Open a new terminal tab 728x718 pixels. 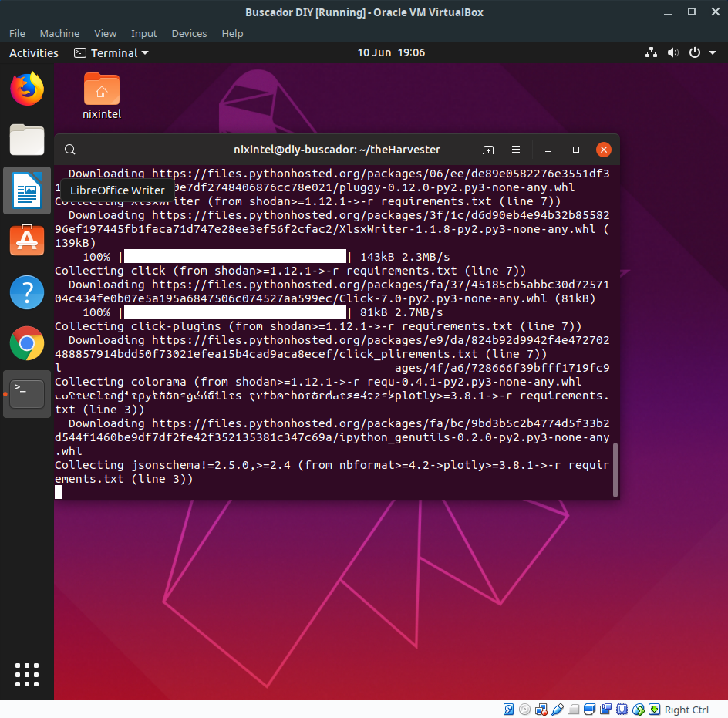click(x=488, y=150)
